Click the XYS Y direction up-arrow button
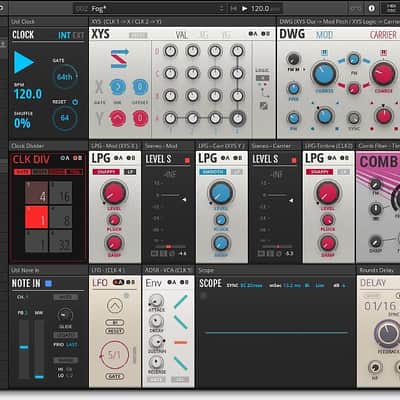The height and width of the screenshot is (400, 400). coord(118,118)
